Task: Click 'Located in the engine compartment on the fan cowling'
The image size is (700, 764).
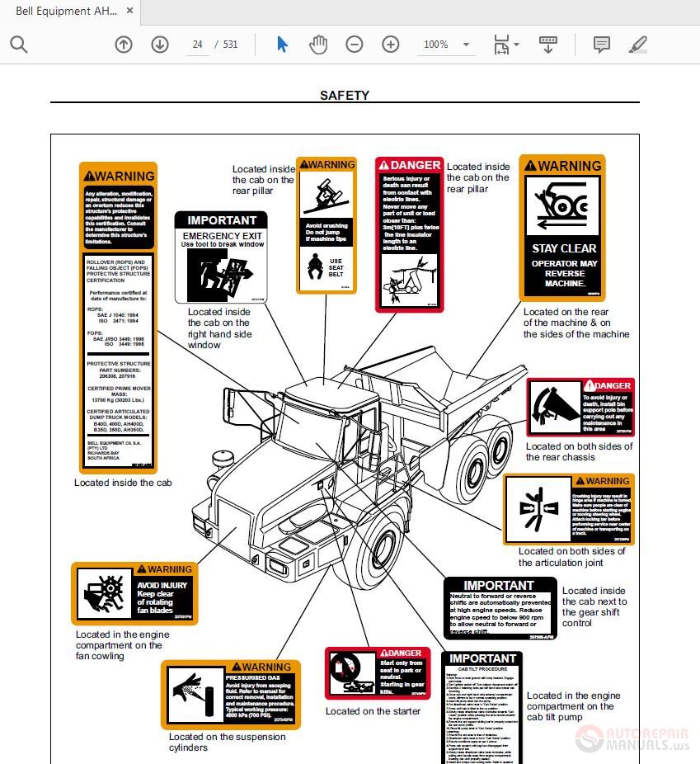Action: (x=122, y=645)
